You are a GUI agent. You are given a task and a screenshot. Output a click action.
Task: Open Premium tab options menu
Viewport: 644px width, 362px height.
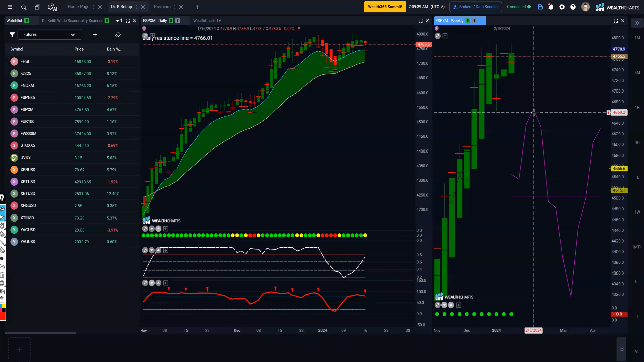[x=175, y=7]
